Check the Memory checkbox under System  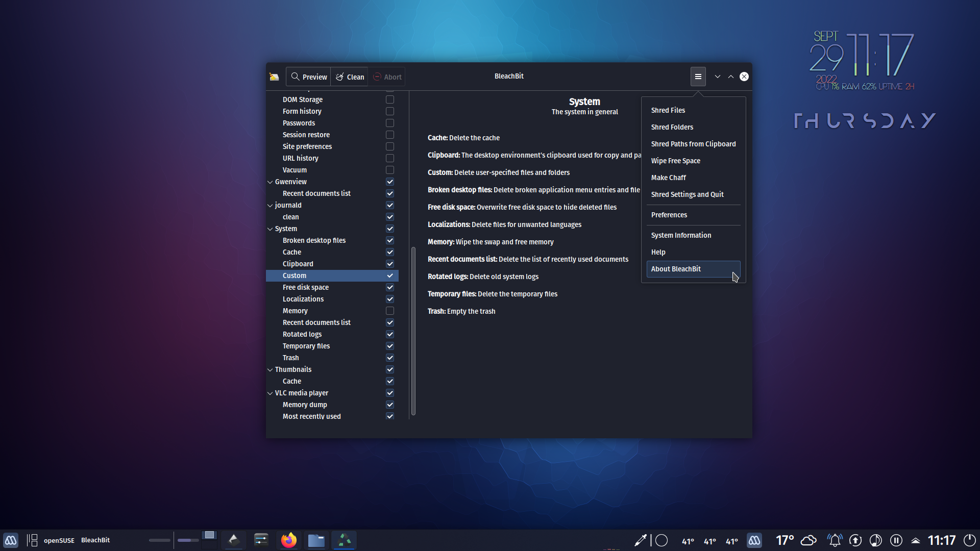390,311
